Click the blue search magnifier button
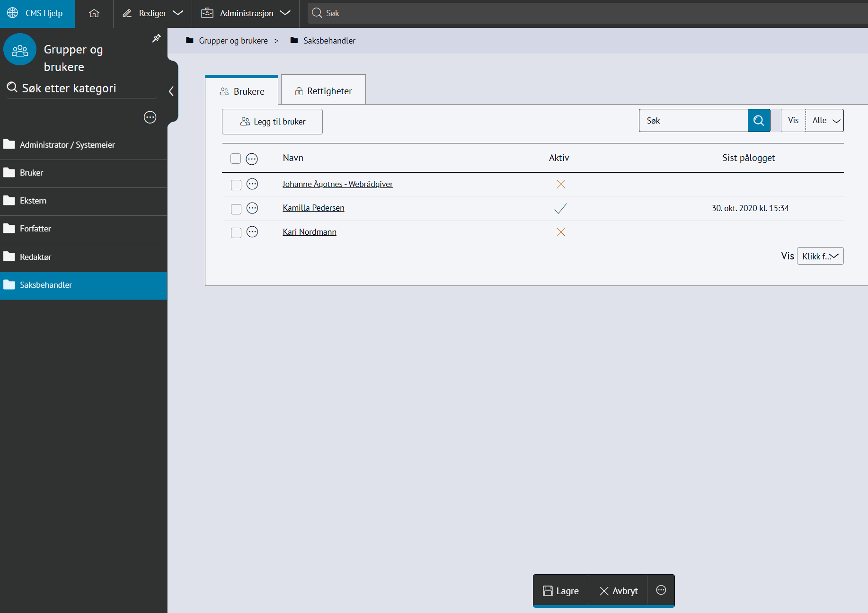The height and width of the screenshot is (613, 868). tap(759, 121)
